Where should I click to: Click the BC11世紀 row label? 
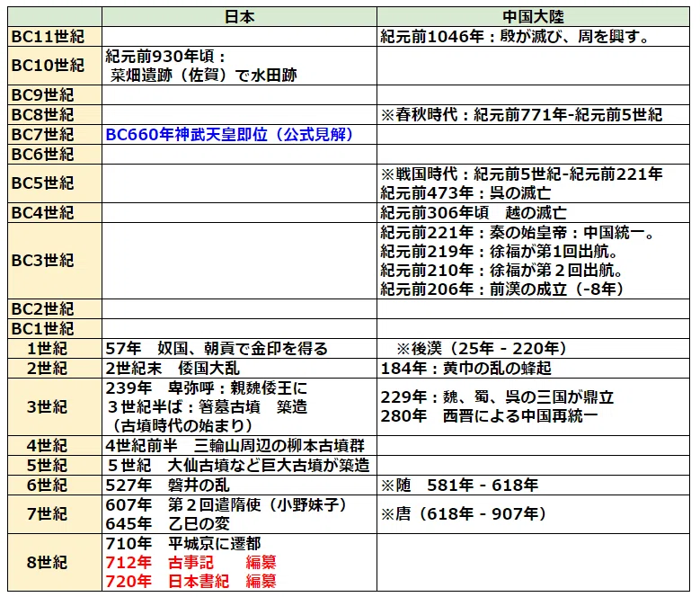coord(48,37)
